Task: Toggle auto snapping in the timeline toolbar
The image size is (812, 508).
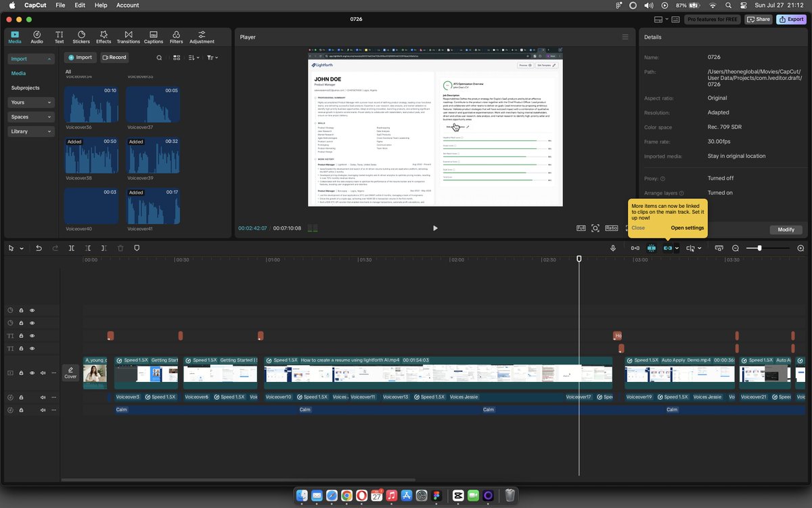Action: 652,249
